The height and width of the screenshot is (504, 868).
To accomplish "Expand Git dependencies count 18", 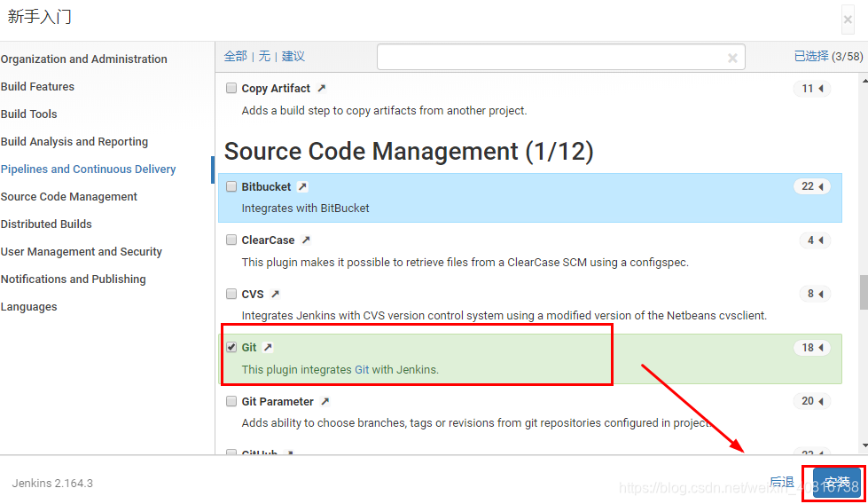I will pos(812,347).
